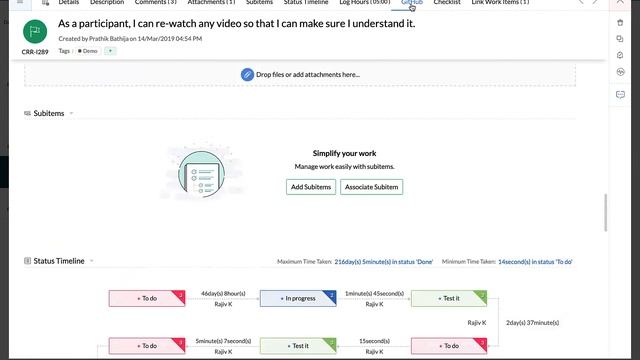Screen dimensions: 640x360
Task: Click the Status Timeline section header icon
Action: pyautogui.click(x=27, y=261)
